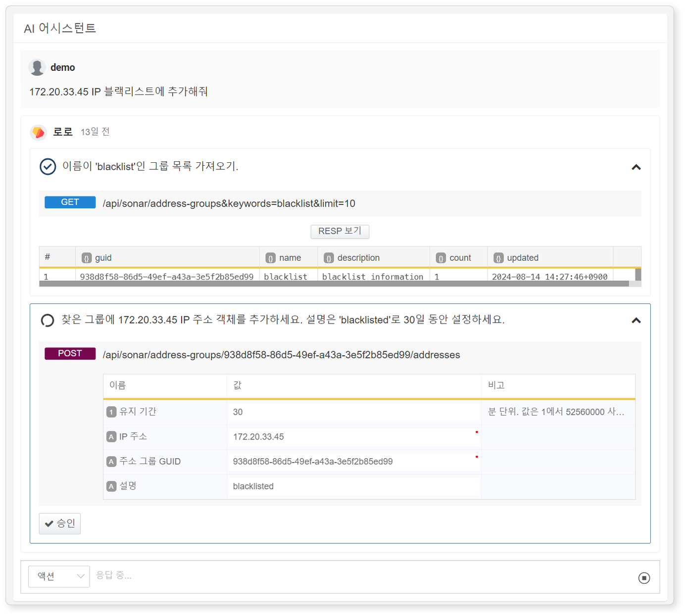
Task: Click the AI 어시스턴트 panel title
Action: [60, 28]
